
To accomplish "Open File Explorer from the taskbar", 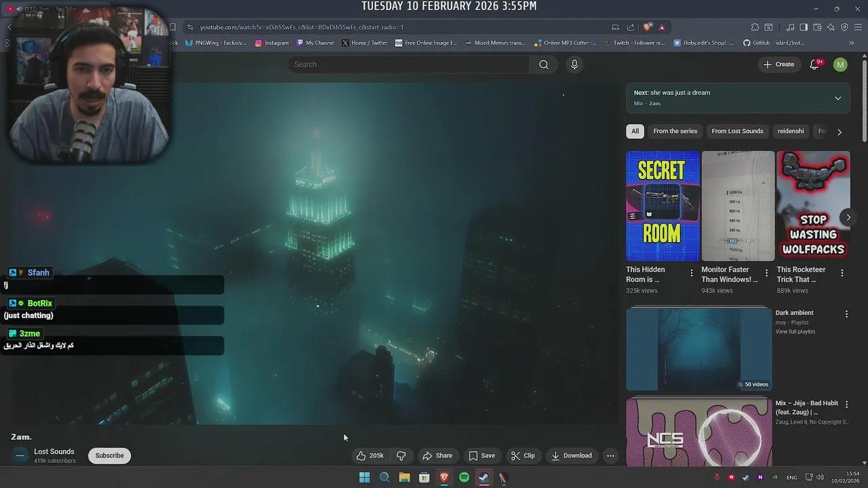I will (404, 477).
